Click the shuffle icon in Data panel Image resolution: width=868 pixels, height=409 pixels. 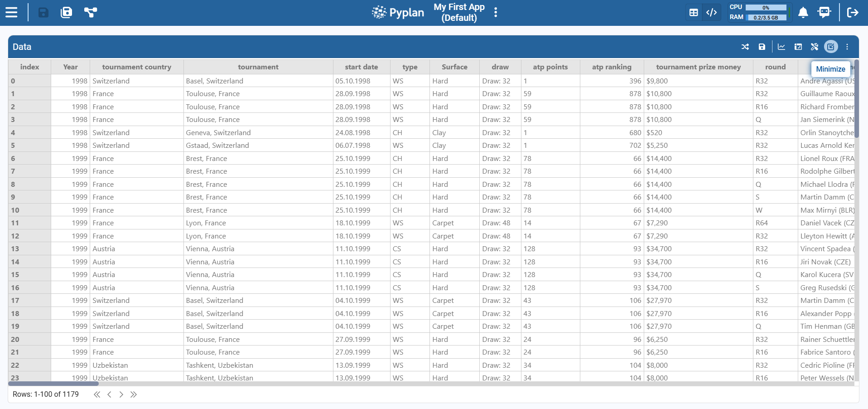click(745, 47)
